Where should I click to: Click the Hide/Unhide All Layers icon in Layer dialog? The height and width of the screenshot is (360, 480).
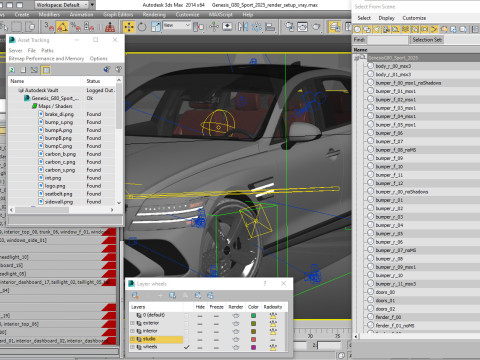coord(198,295)
